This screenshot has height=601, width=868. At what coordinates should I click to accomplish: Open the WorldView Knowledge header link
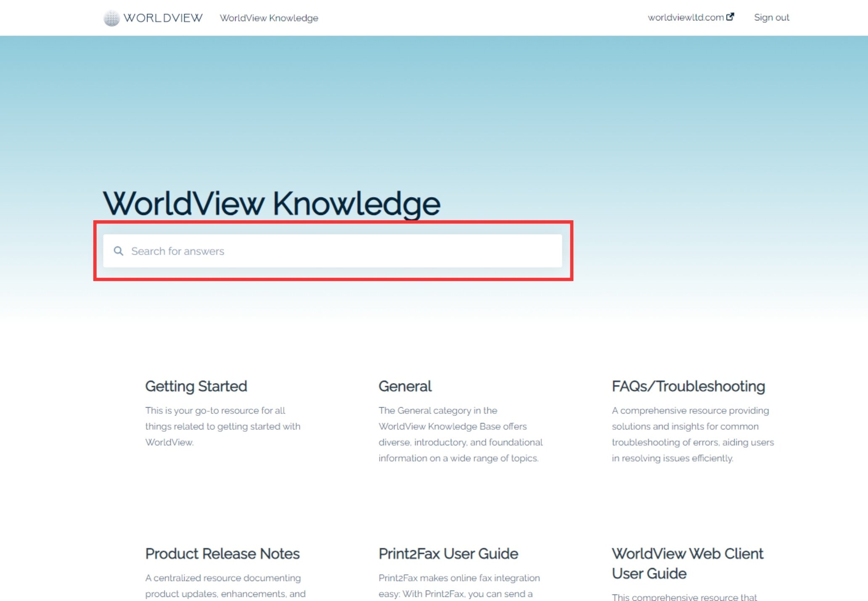(269, 18)
